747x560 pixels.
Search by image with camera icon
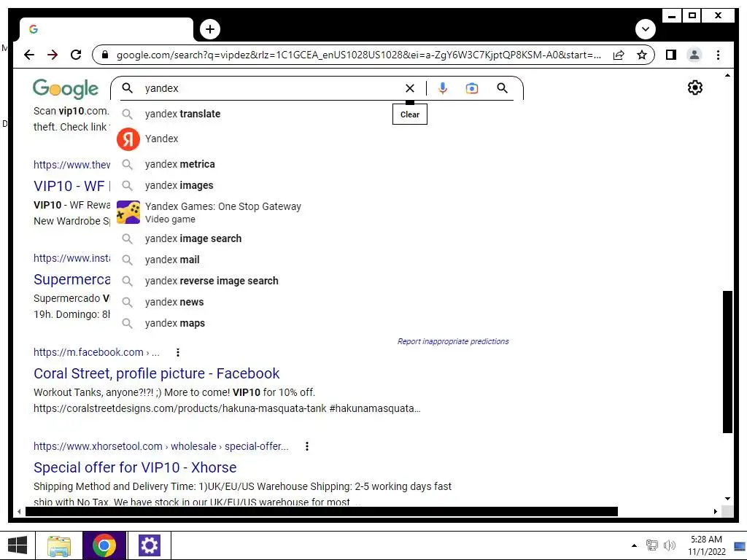coord(472,88)
